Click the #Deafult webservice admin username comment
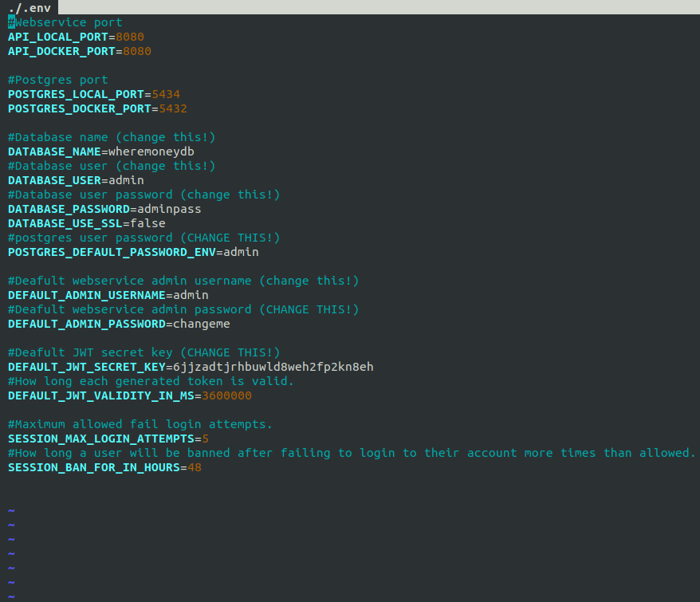The height and width of the screenshot is (602, 700). pos(183,281)
